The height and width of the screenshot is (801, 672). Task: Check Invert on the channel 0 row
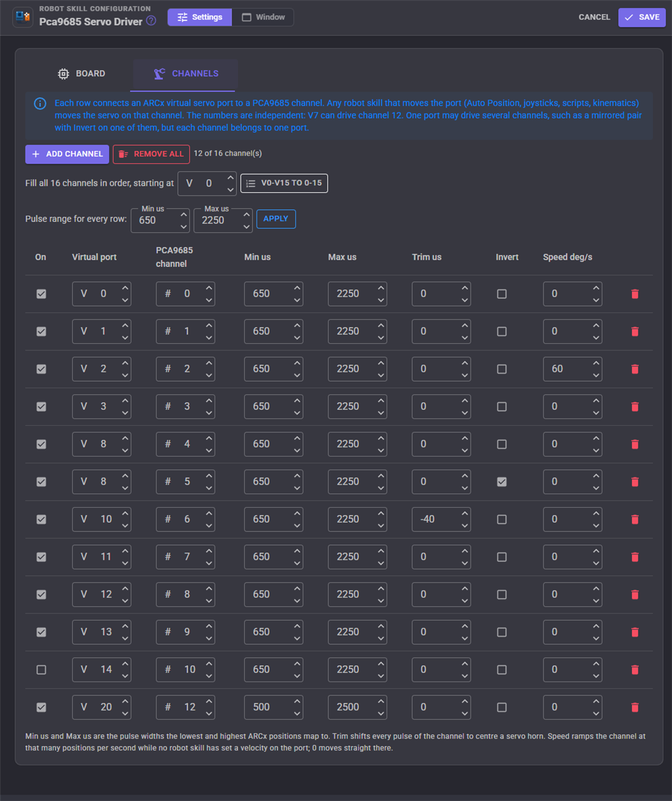(x=502, y=294)
